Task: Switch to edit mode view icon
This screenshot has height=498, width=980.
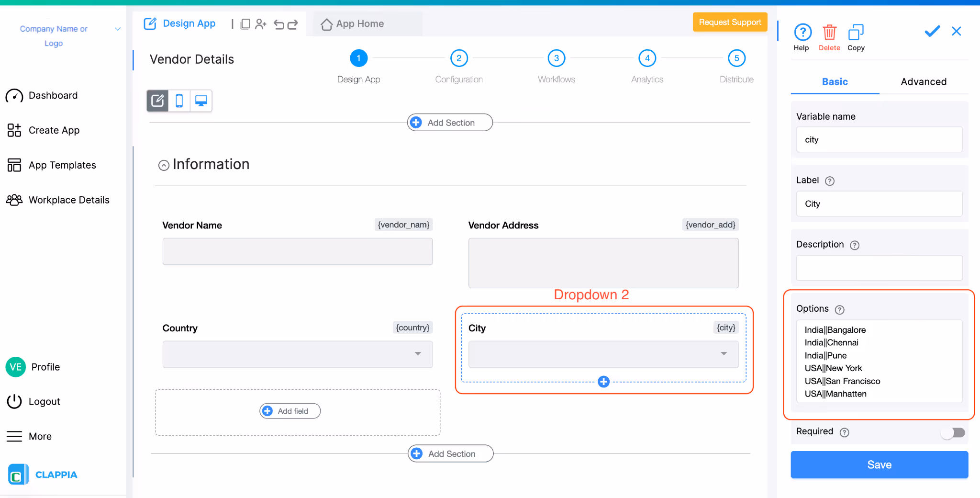Action: point(157,101)
